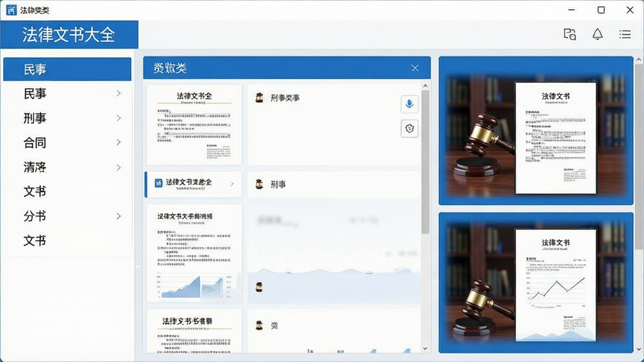The height and width of the screenshot is (362, 644).
Task: Click the down arrow of the window's right-edge scrollbar
Action: pyautogui.click(x=639, y=349)
